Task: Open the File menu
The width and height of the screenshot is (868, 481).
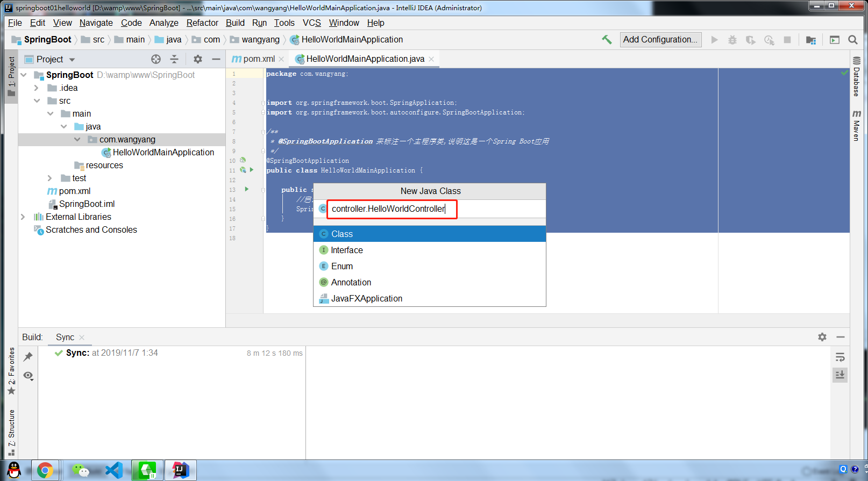Action: tap(15, 23)
